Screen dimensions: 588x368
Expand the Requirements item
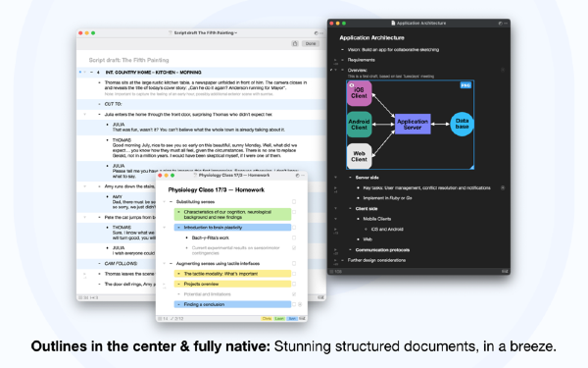point(335,60)
